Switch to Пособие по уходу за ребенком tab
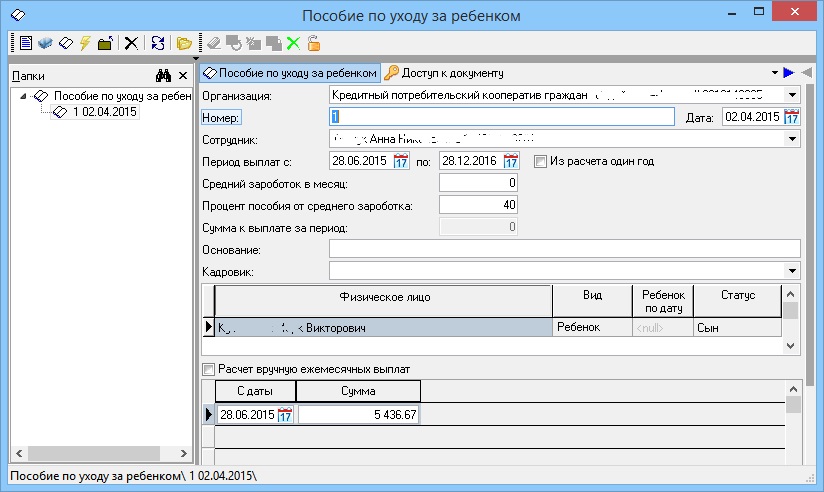Screen dimensions: 824x492 click(290, 73)
